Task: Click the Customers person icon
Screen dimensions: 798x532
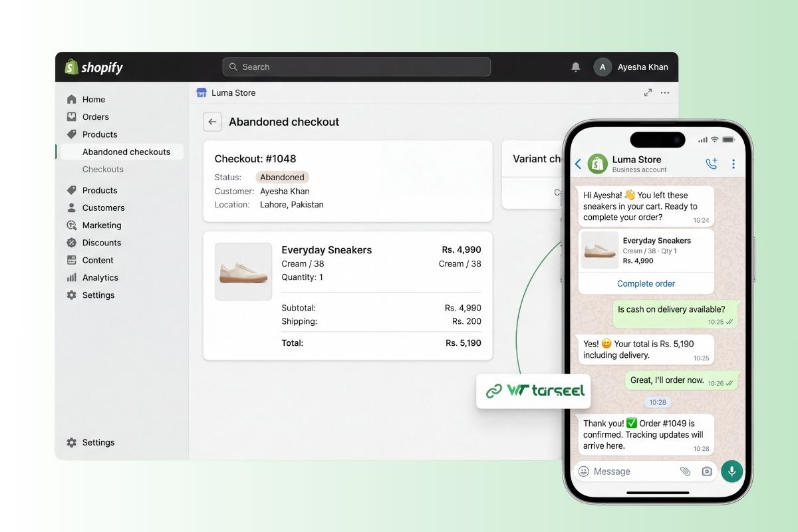Action: pos(72,207)
